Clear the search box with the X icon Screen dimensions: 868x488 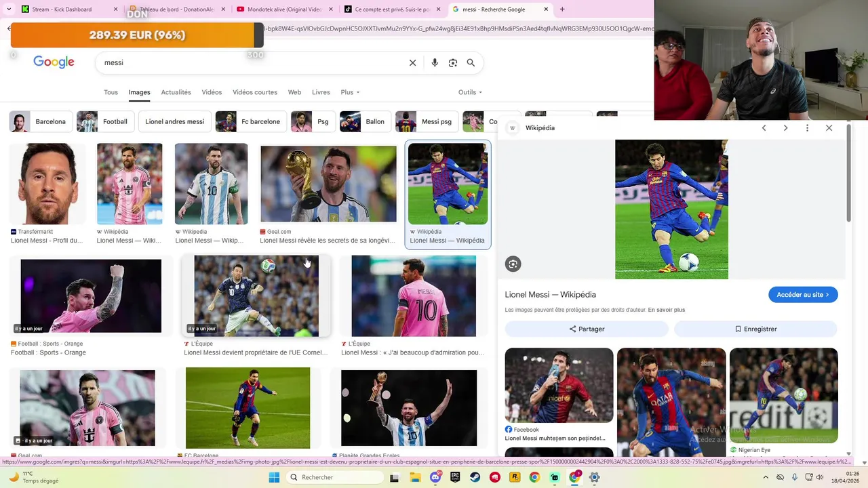[412, 62]
